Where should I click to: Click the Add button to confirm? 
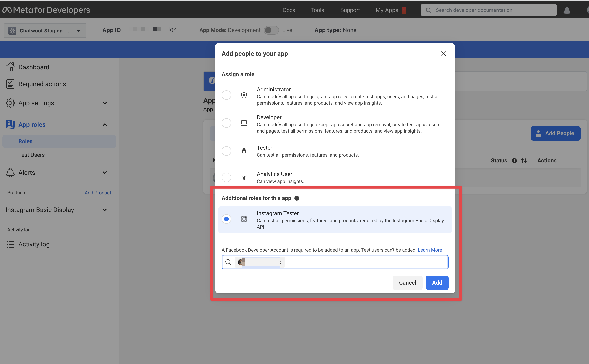437,282
